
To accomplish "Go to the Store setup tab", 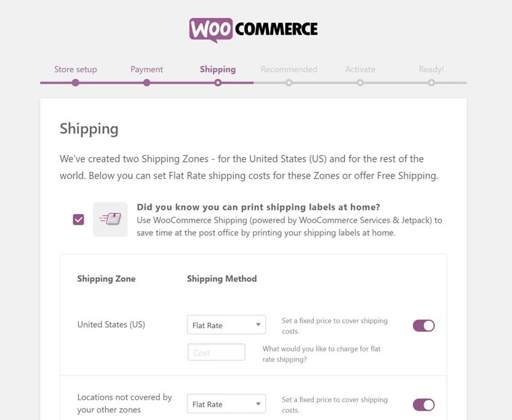I will (75, 69).
